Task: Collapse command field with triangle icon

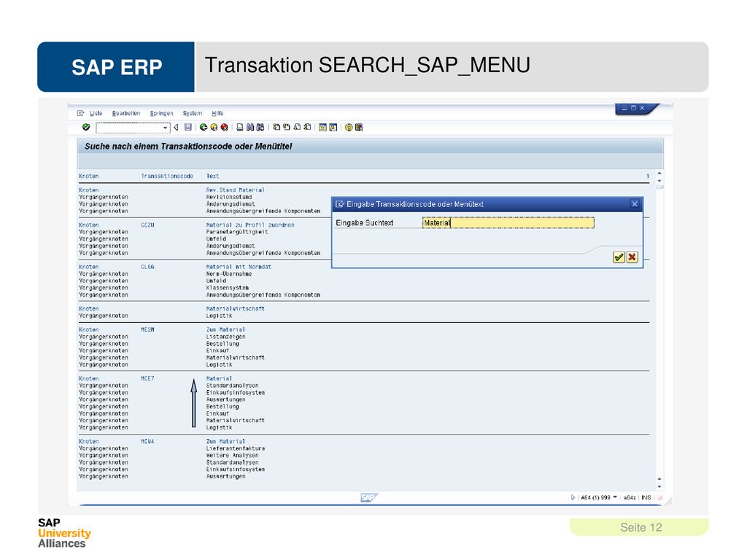Action: [176, 127]
